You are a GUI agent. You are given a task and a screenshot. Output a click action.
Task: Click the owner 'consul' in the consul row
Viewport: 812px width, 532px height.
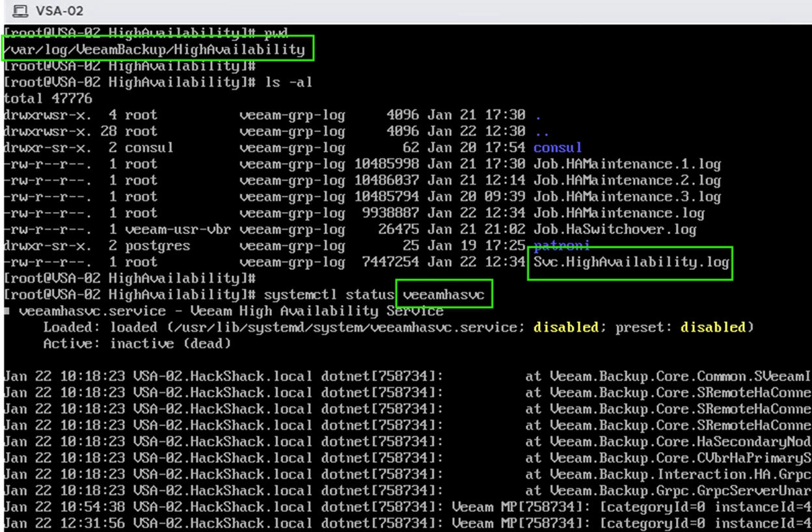[149, 148]
